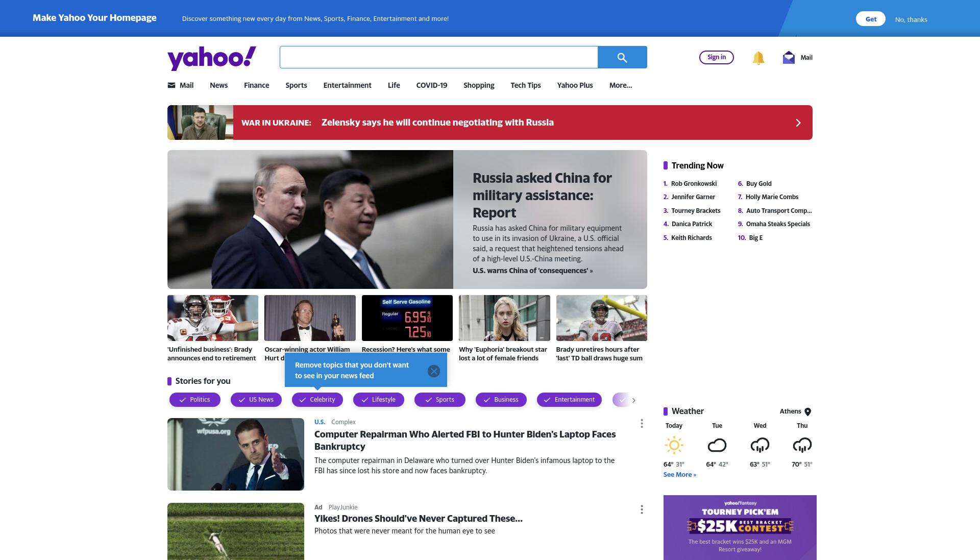The image size is (980, 560).
Task: Toggle the Lifestyle topic chip
Action: point(379,400)
